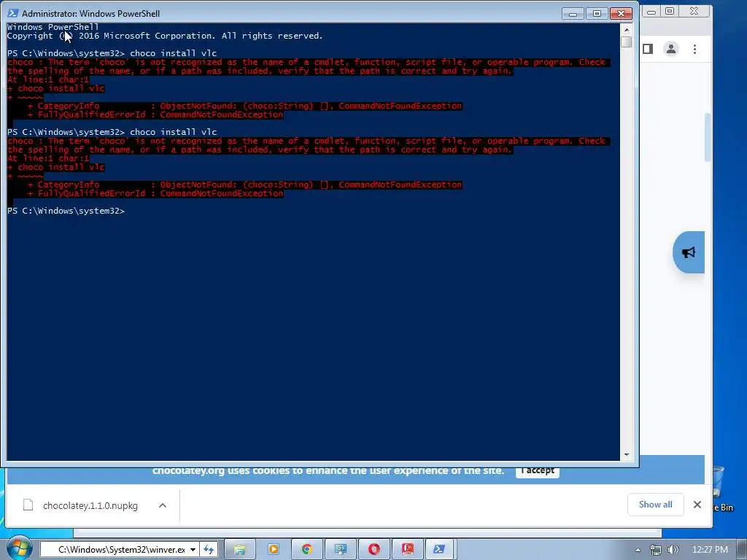Click 'Show desktop' strip at taskbar end
This screenshot has width=747, height=560.
[742, 550]
